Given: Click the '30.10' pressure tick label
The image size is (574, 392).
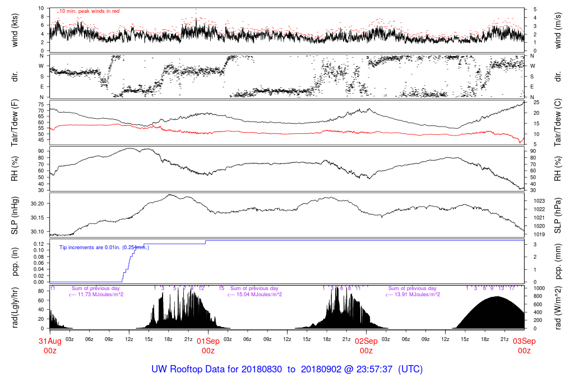Looking at the screenshot, I should (38, 232).
